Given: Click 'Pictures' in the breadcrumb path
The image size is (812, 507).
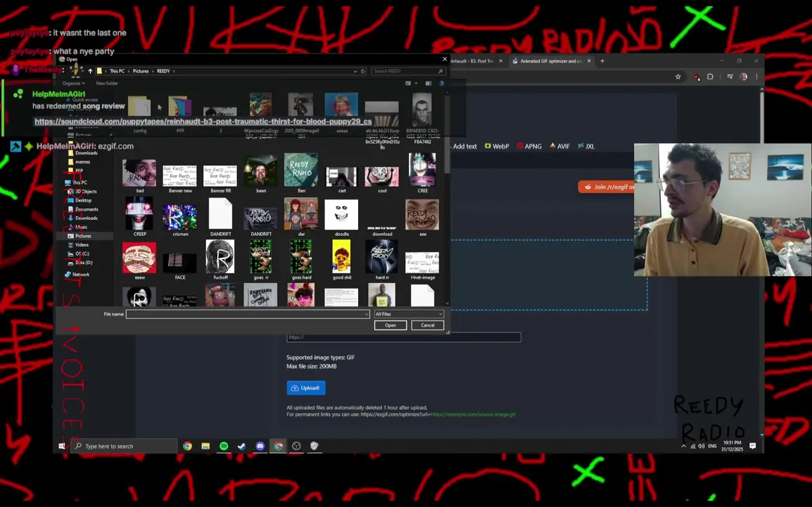Looking at the screenshot, I should point(140,71).
